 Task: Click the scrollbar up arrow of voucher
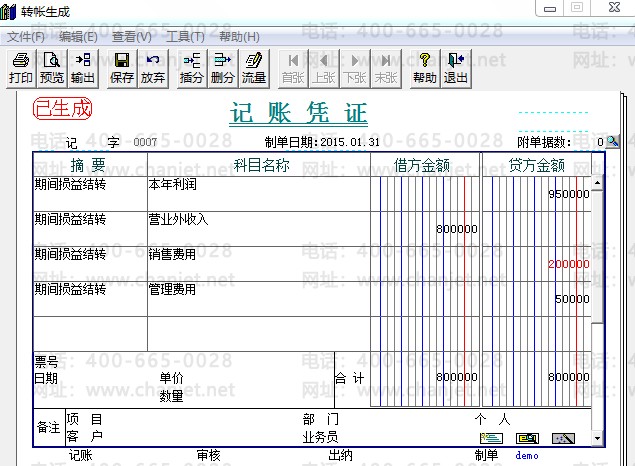tap(598, 183)
